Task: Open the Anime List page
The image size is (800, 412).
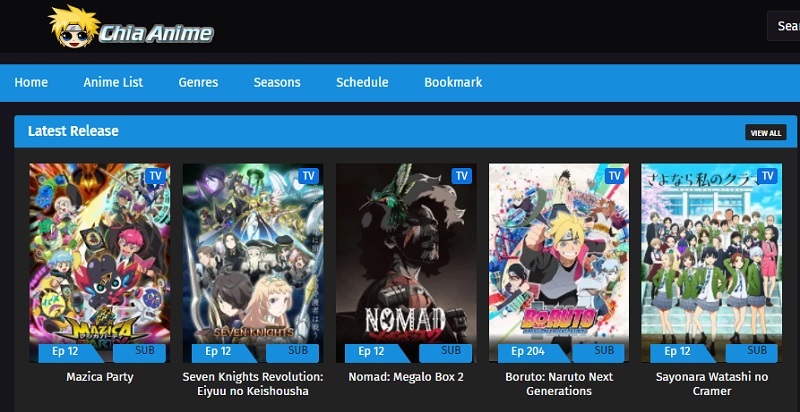Action: (x=113, y=82)
